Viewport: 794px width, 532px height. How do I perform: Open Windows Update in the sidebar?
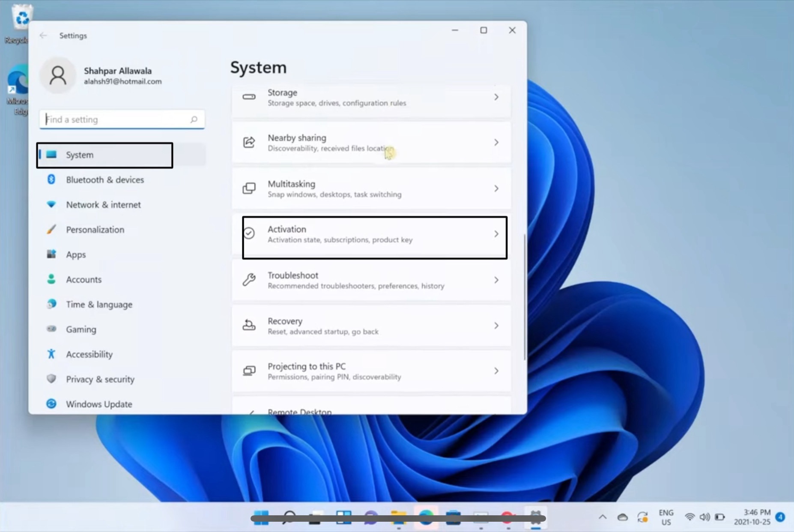click(122, 404)
